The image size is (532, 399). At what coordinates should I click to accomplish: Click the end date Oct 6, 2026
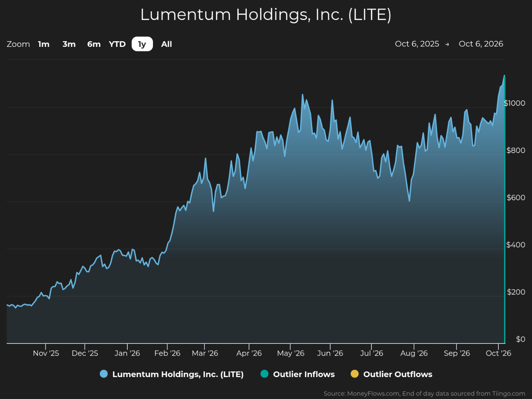tap(481, 44)
